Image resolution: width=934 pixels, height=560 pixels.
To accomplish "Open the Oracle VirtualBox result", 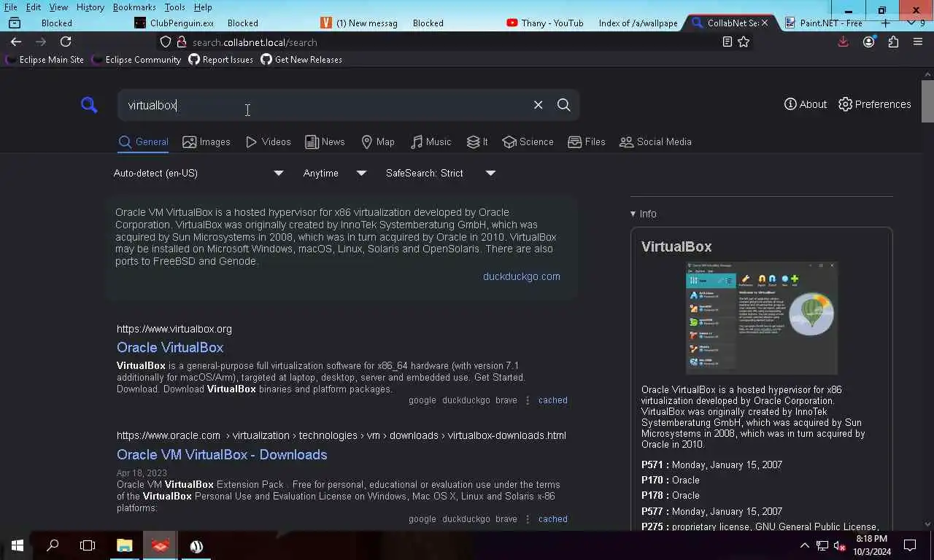I will click(170, 347).
